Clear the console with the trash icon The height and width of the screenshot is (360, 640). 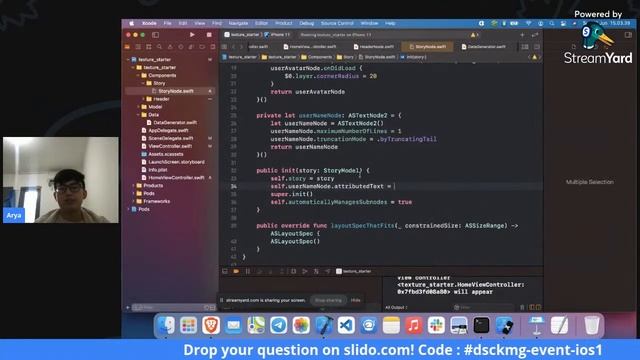522,307
